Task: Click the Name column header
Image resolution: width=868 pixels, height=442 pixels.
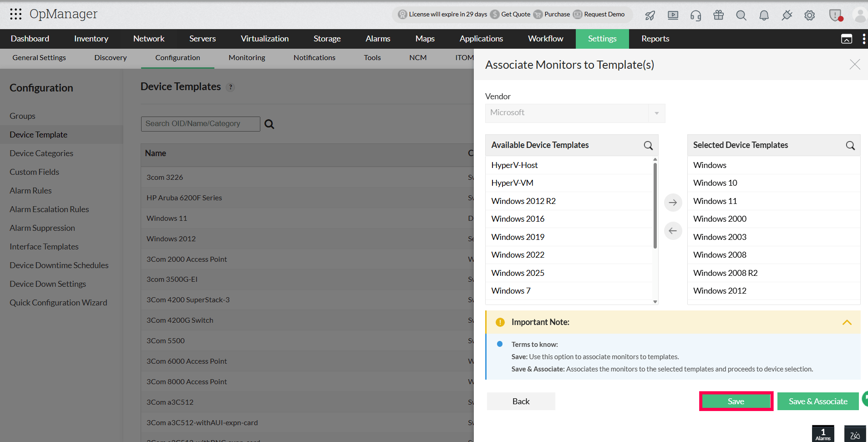Action: click(x=156, y=153)
